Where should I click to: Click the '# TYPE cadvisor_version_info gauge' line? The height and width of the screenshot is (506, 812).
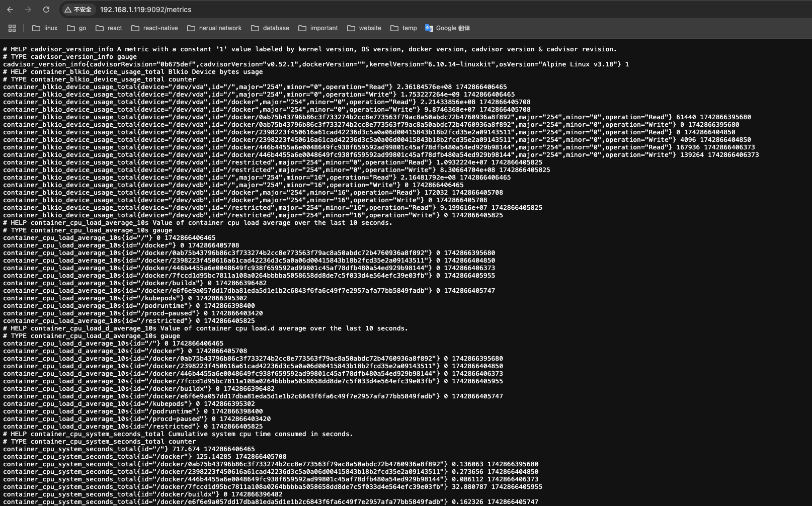(x=70, y=57)
